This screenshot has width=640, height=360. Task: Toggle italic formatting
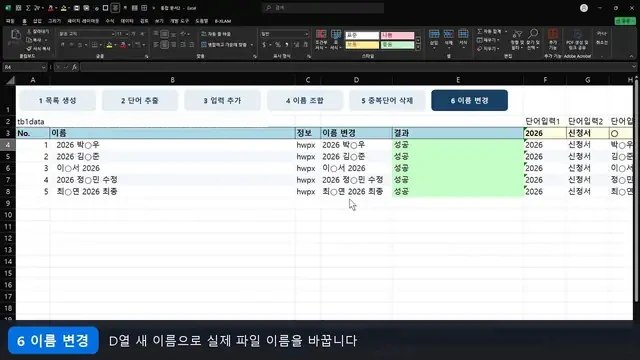pyautogui.click(x=71, y=45)
